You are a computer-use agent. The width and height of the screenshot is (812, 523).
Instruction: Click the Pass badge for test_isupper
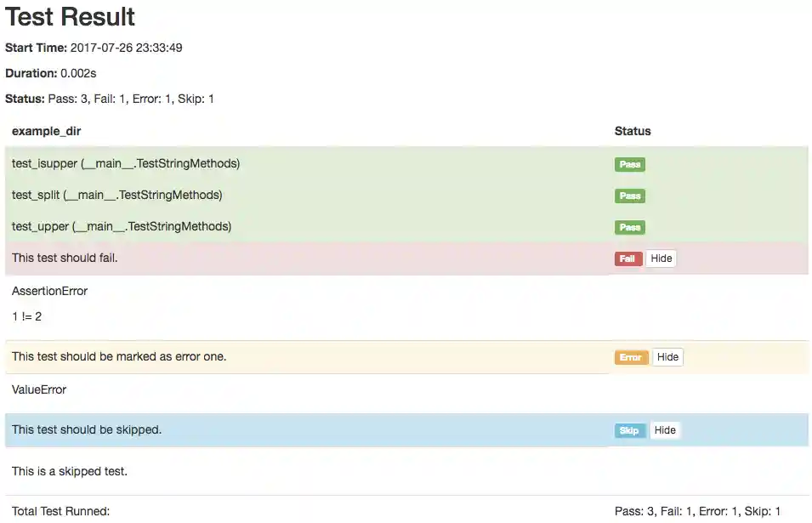pyautogui.click(x=630, y=164)
